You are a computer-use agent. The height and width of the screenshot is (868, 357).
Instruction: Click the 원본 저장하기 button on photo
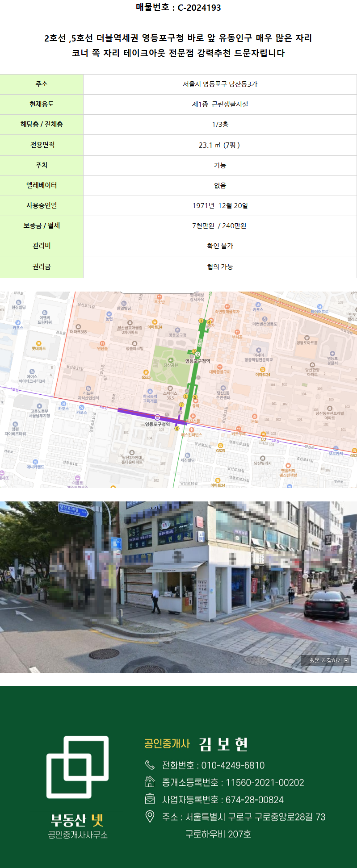(325, 661)
